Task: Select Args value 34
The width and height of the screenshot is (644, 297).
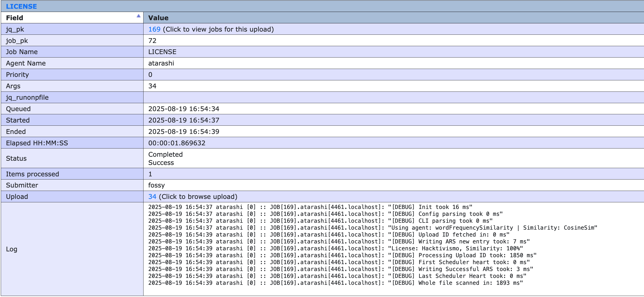Action: pos(152,86)
